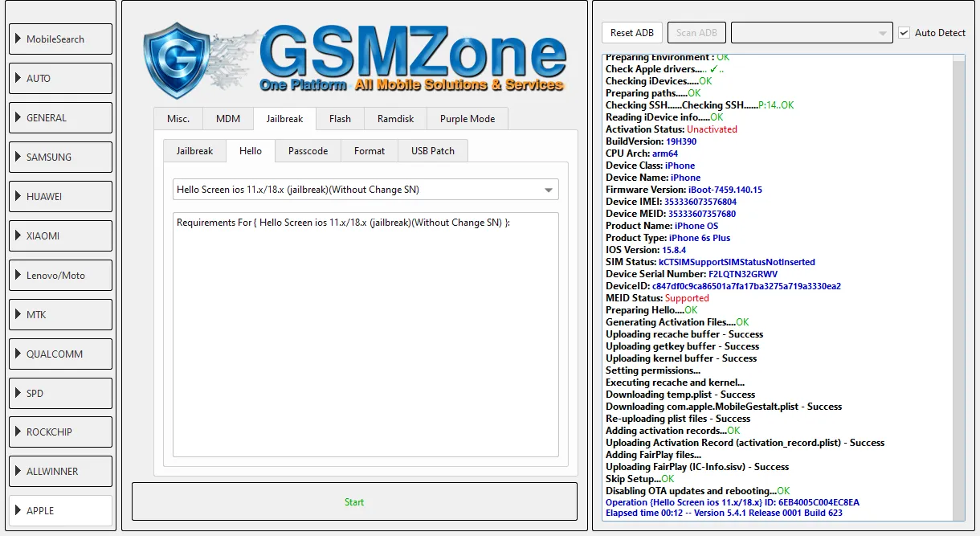Open the Hello Screen method dropdown
Screen dimensions: 980x536
[x=365, y=190]
